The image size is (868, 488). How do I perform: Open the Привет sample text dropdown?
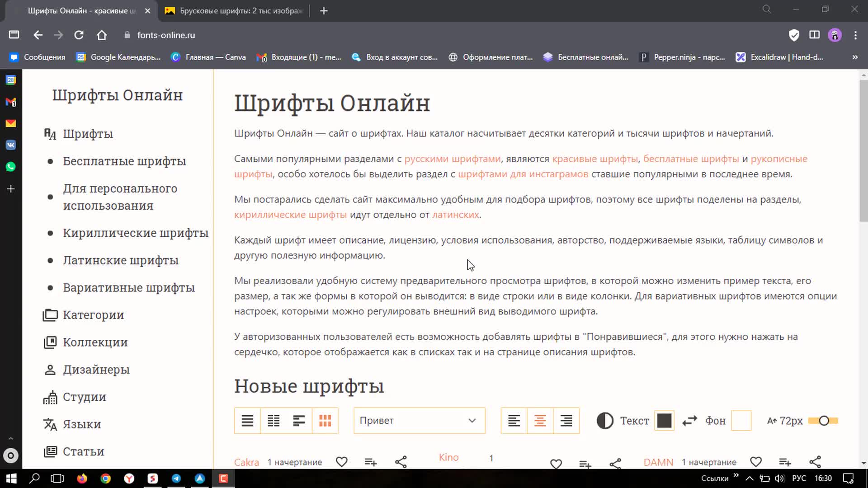point(419,421)
